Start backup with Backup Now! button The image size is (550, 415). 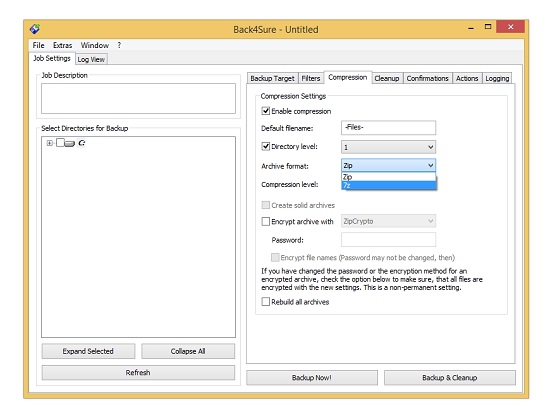pyautogui.click(x=312, y=378)
